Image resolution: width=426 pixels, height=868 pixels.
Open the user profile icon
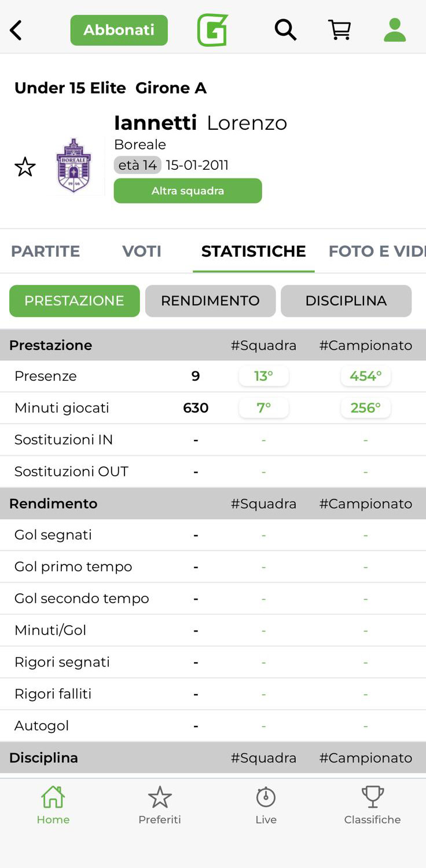pyautogui.click(x=395, y=30)
